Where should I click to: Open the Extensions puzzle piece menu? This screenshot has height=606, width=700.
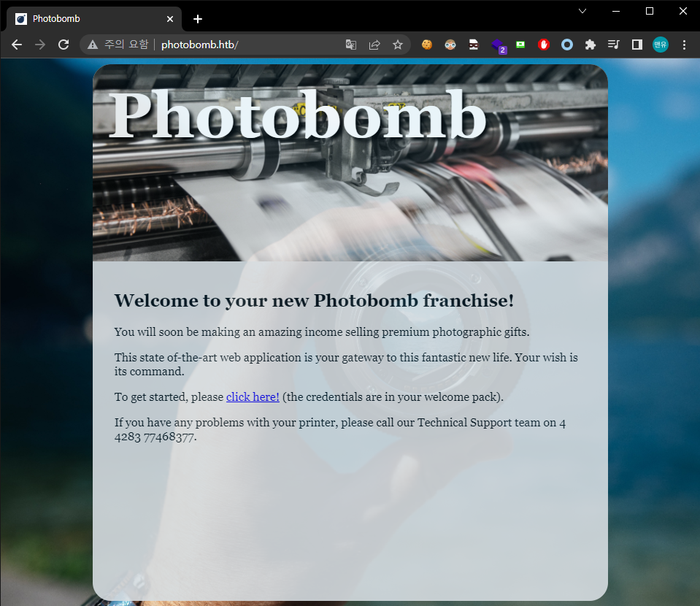591,45
